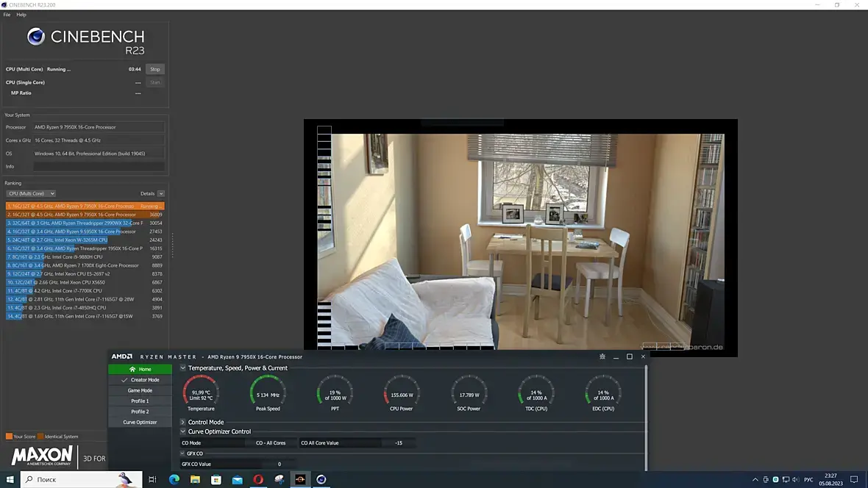Open the Windows Start menu
Viewport: 868px width, 488px height.
point(10,480)
